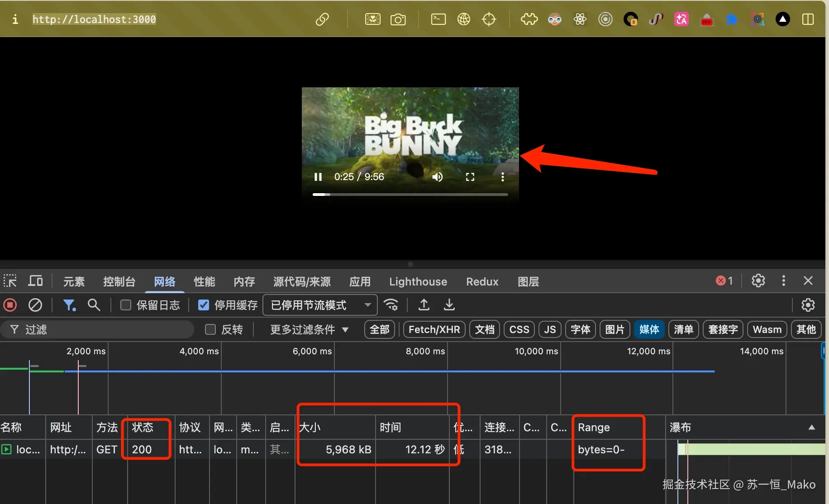Toggle the split view sidebar icon
Screen dimensions: 829x504
coord(808,19)
